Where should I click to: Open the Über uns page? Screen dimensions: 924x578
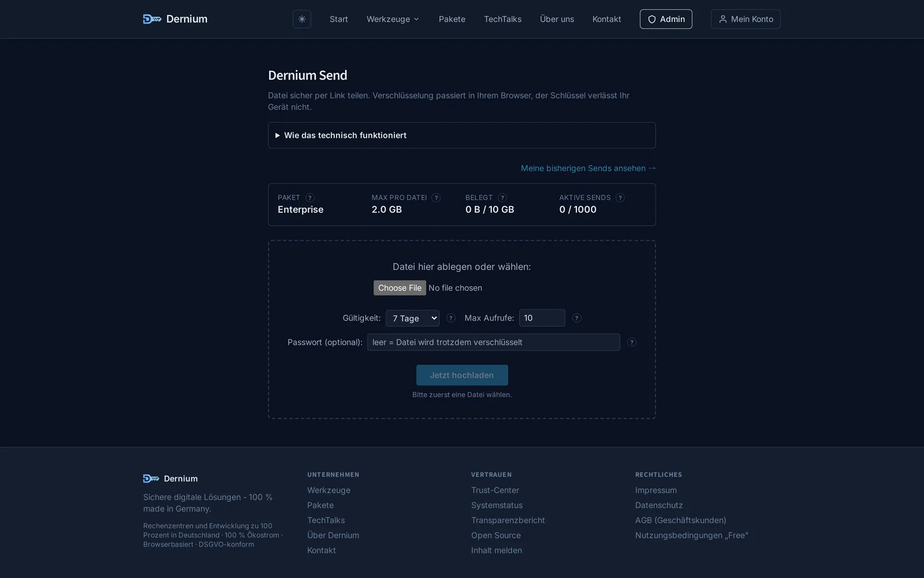tap(557, 19)
